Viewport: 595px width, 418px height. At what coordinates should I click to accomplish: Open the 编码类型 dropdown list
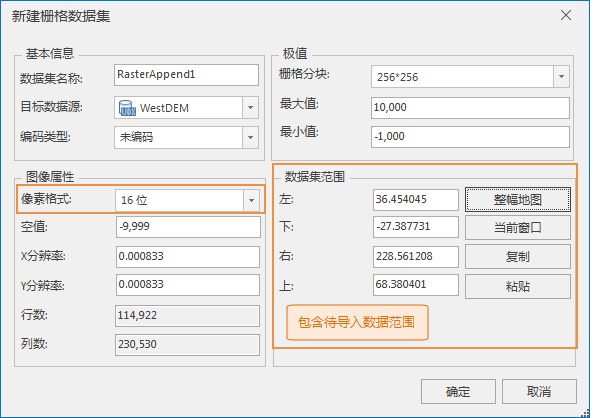point(250,137)
